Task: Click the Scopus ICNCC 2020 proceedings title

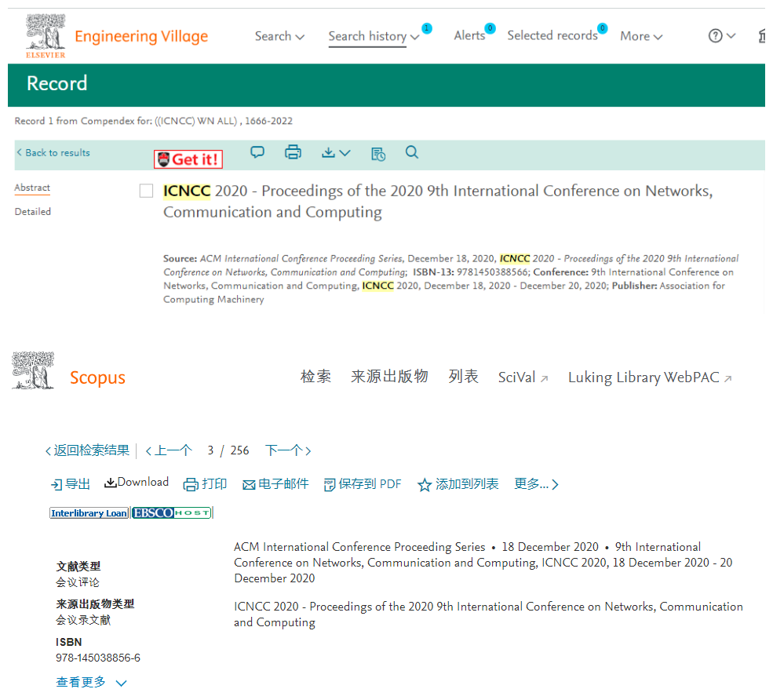Action: [488, 614]
